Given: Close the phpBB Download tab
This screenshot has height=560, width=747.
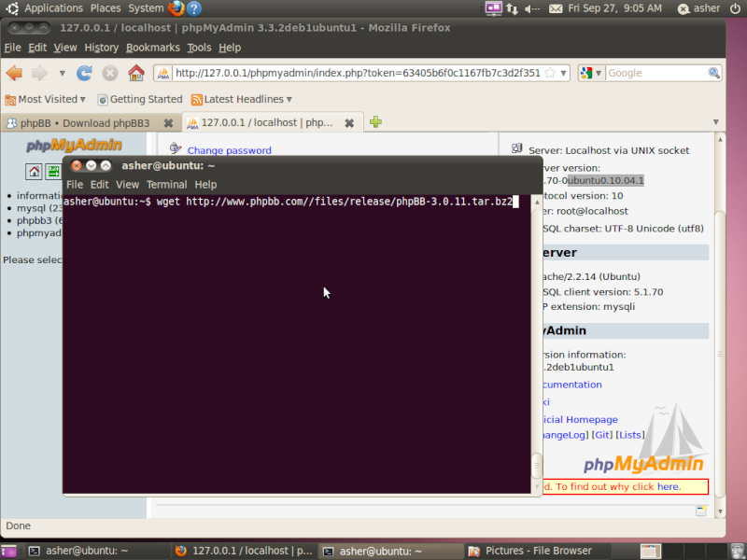Looking at the screenshot, I should pyautogui.click(x=168, y=123).
